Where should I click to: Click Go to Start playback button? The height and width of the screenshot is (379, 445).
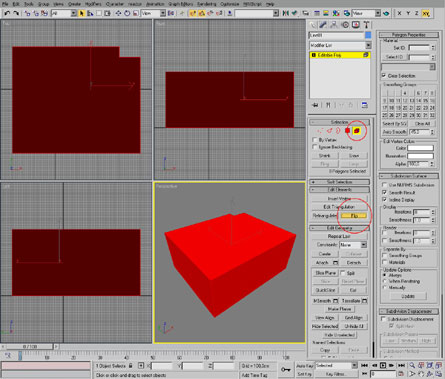(364, 366)
